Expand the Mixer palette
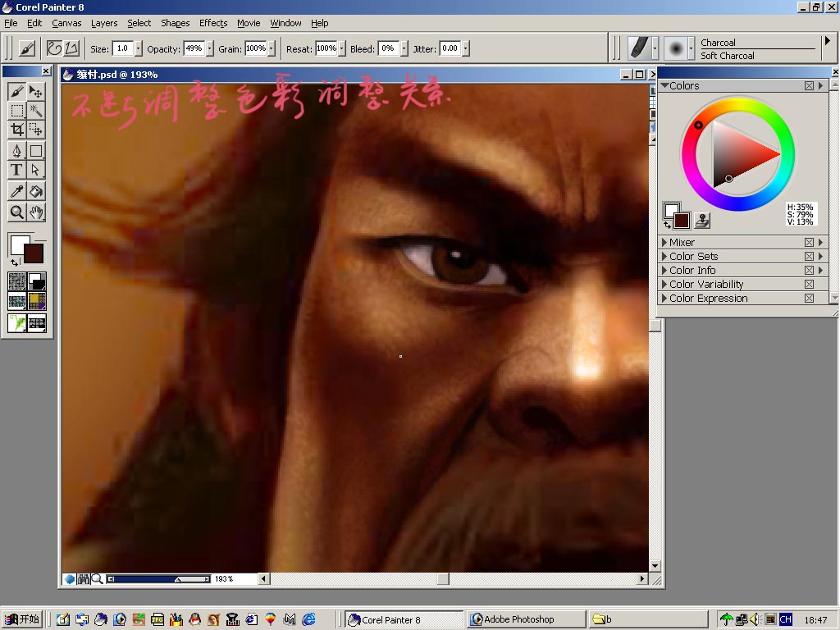840x630 pixels. 664,242
